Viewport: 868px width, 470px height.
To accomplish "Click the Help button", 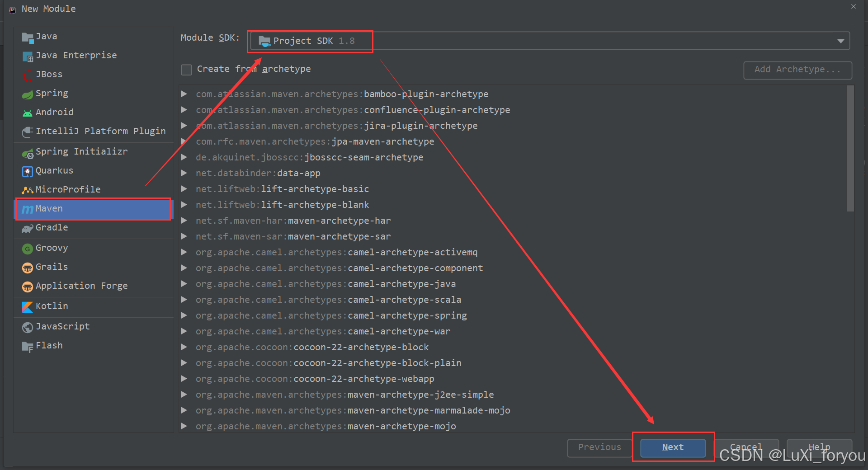I will pos(819,447).
